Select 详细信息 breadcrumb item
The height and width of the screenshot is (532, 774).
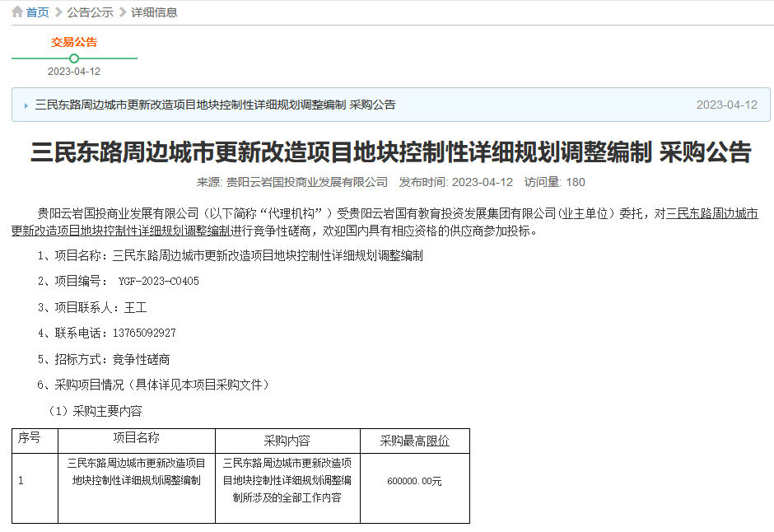pos(154,12)
